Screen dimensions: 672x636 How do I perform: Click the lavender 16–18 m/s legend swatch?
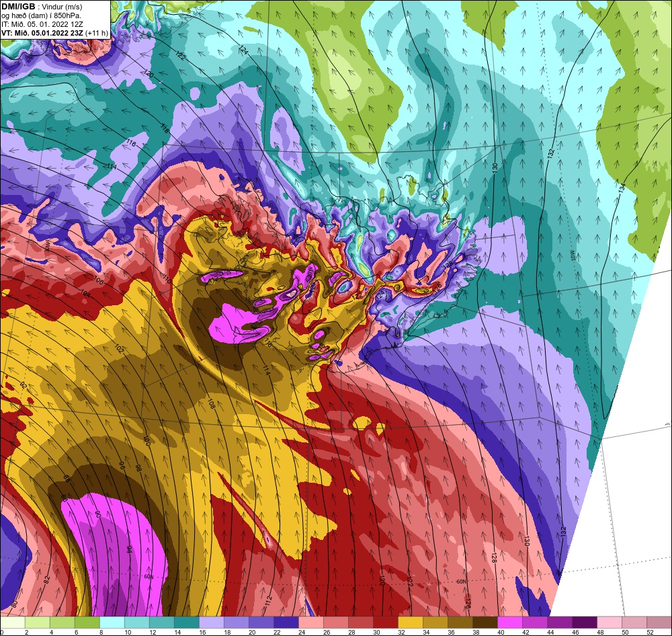coord(212,623)
